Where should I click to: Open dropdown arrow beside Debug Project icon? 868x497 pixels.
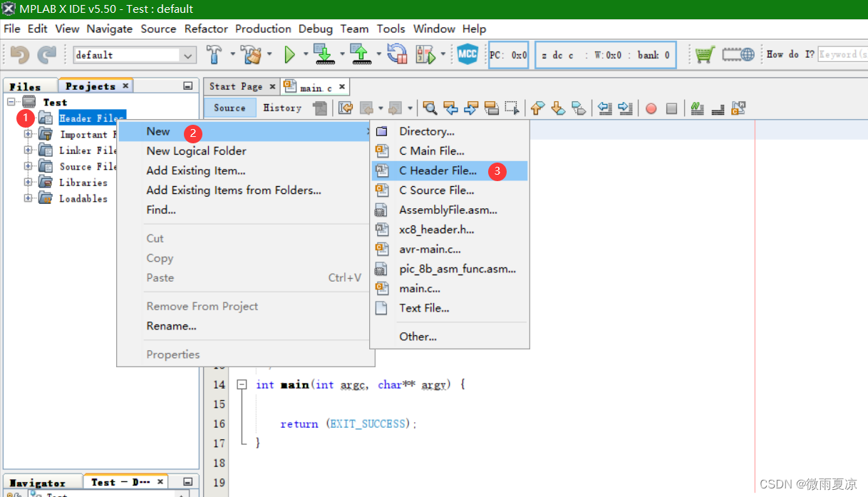click(443, 55)
